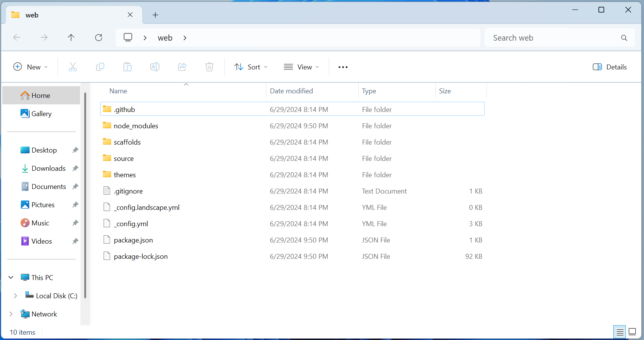Unpin Downloads using its pin icon
644x340 pixels.
[75, 168]
